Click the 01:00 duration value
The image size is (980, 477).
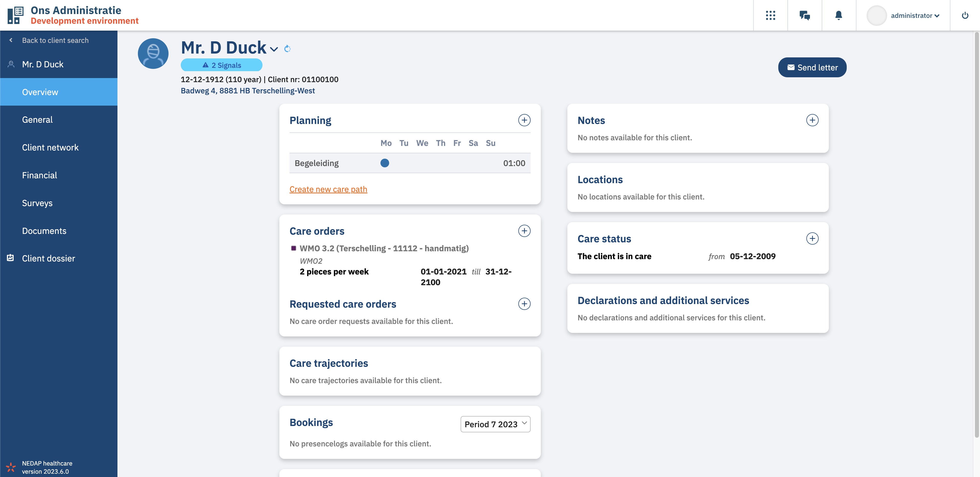(514, 163)
